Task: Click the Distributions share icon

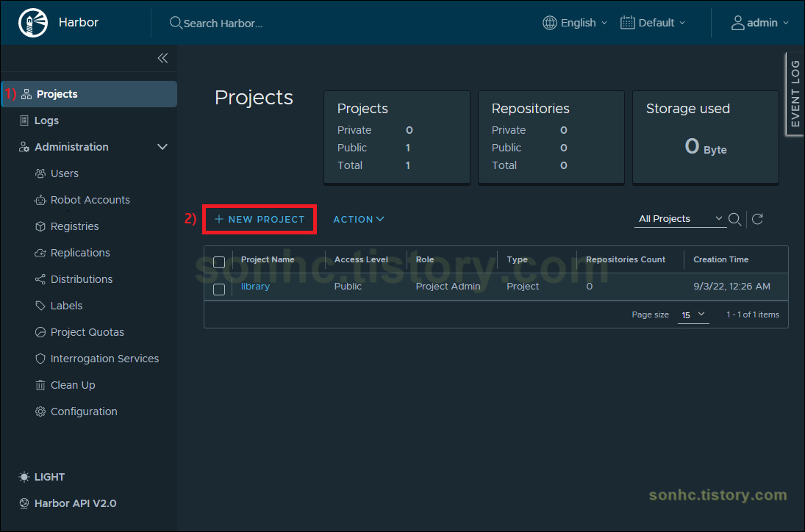Action: click(40, 279)
